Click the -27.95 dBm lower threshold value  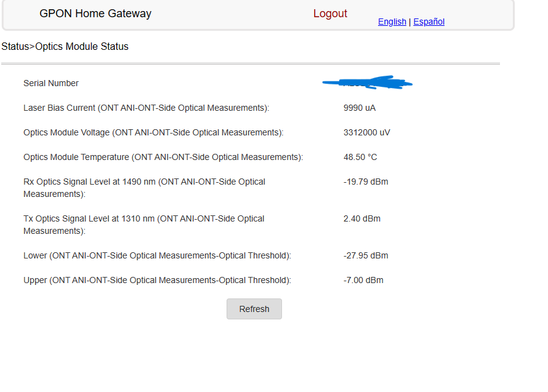point(366,255)
